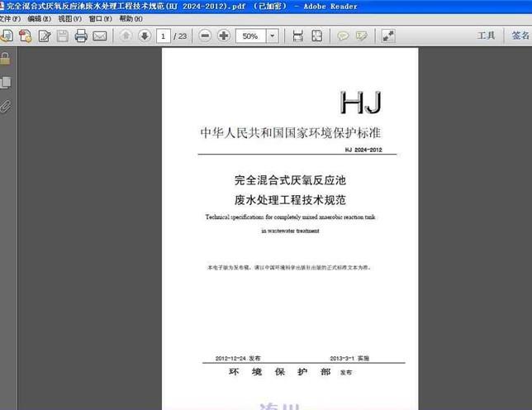
Task: Go to previous page with up arrow
Action: (126, 36)
